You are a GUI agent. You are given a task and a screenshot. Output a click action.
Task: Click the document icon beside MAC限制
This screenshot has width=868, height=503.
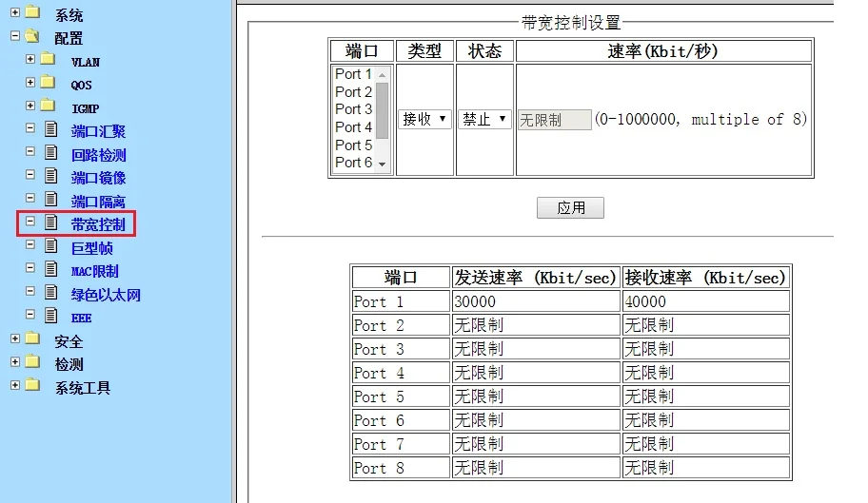point(51,269)
